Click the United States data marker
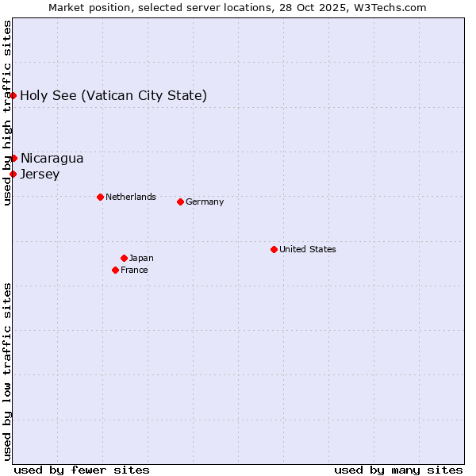 click(x=274, y=249)
